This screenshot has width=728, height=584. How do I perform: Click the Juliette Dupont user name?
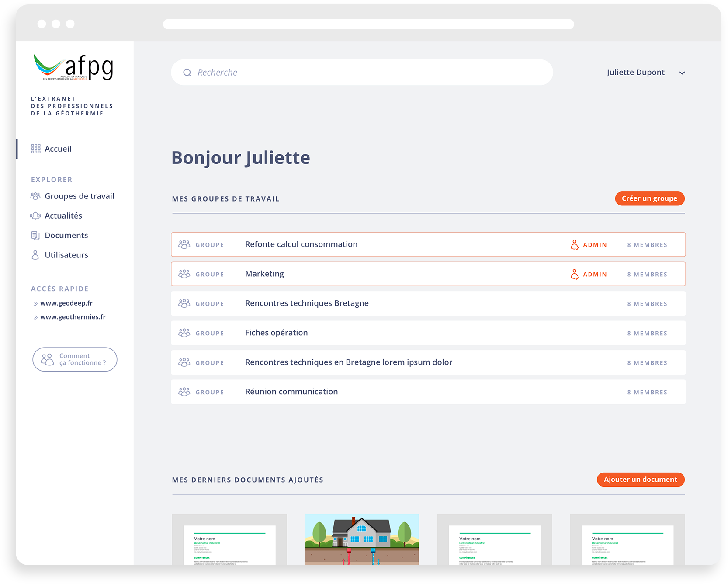[x=635, y=73]
